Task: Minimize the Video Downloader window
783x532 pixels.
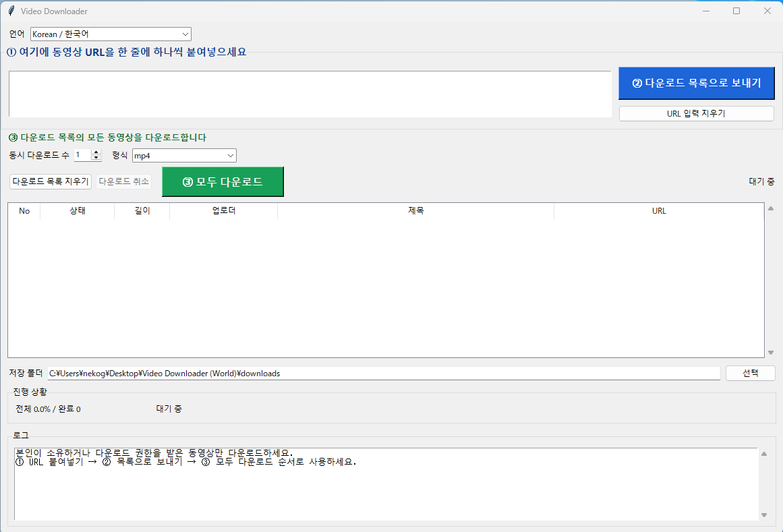Action: [706, 11]
